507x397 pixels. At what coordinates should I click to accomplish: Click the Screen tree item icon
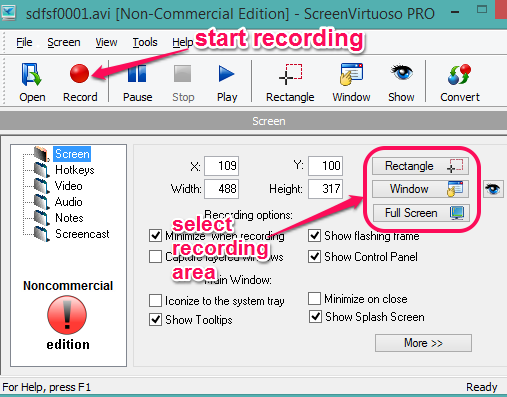(41, 154)
